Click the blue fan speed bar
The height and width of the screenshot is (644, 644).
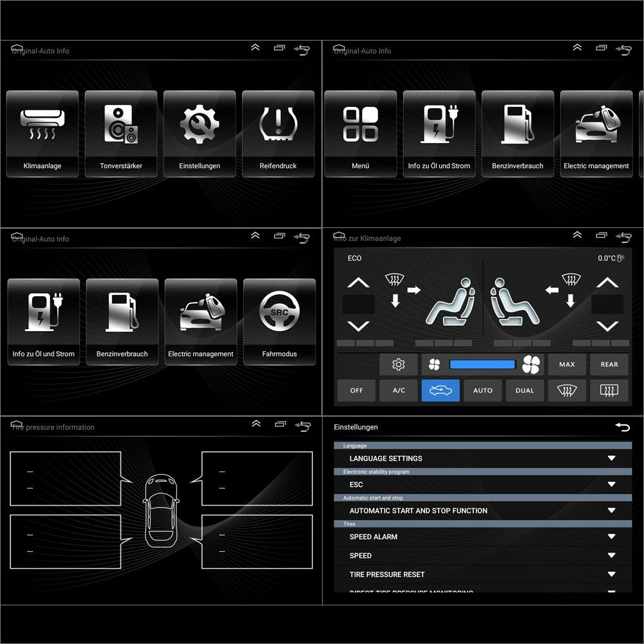point(482,365)
